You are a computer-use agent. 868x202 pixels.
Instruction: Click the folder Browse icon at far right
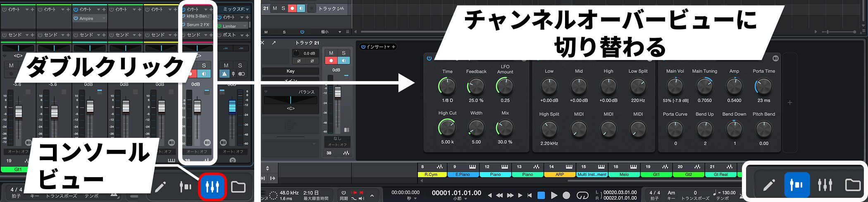(x=852, y=185)
